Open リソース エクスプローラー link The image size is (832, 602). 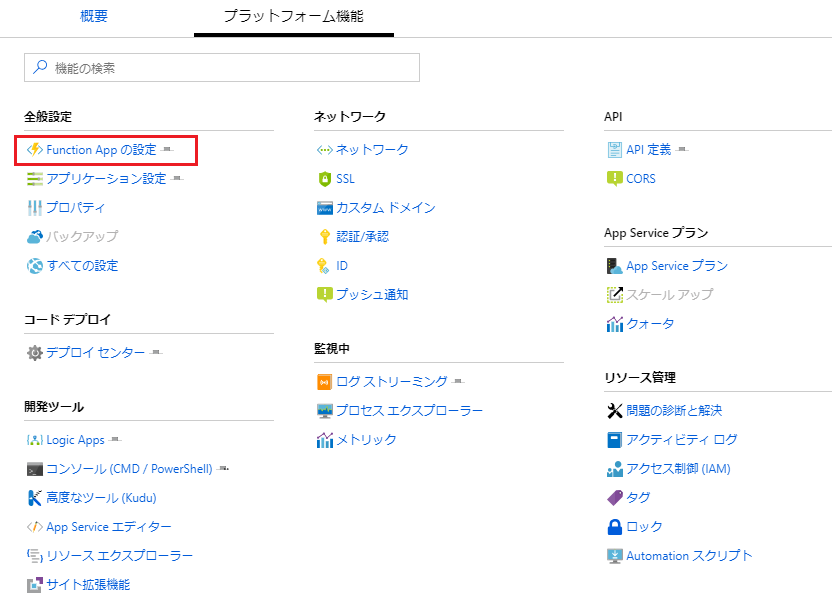click(x=119, y=556)
